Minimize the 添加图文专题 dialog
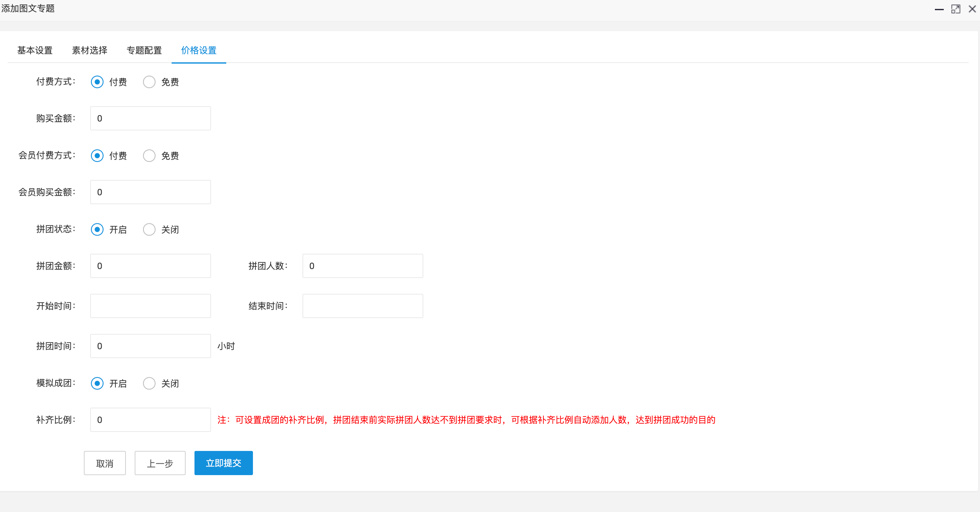Viewport: 980px width, 512px height. tap(939, 9)
